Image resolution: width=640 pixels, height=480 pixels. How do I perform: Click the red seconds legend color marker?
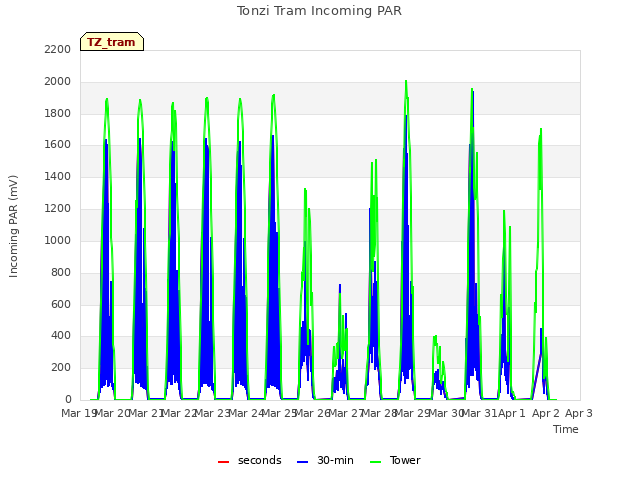[223, 462]
